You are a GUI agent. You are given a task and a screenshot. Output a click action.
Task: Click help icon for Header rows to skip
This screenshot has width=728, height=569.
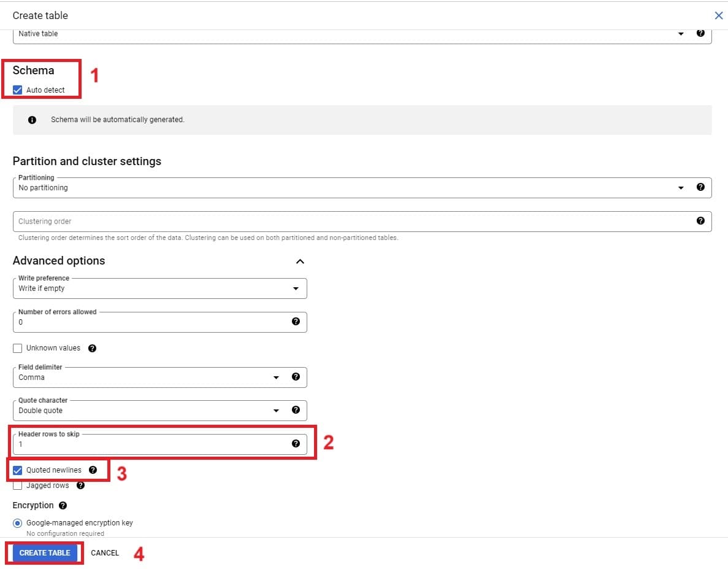[x=296, y=443]
